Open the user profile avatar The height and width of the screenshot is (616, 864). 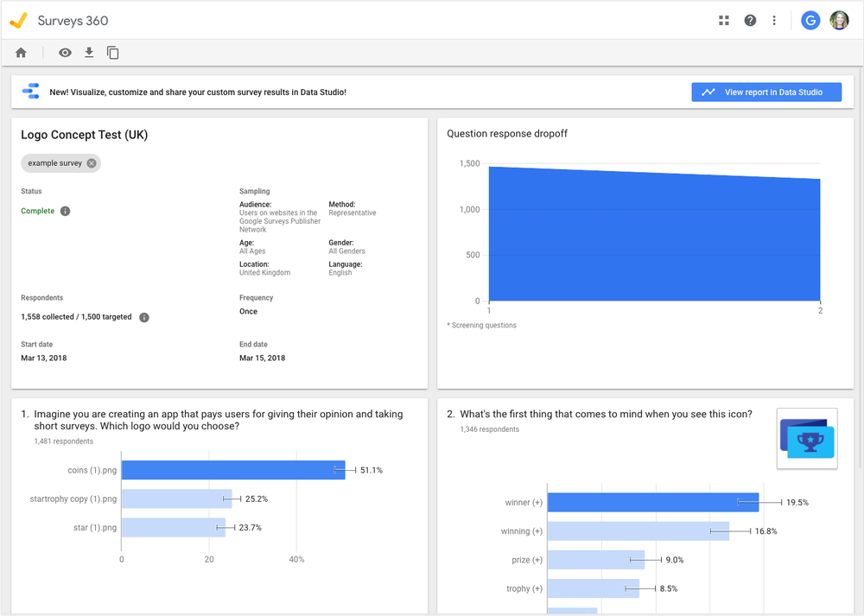(839, 21)
